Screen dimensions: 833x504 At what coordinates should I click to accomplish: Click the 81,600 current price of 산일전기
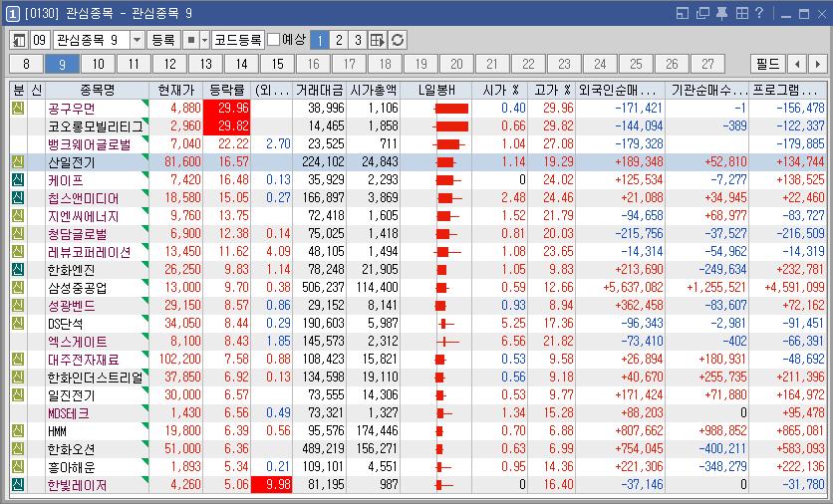[x=182, y=162]
